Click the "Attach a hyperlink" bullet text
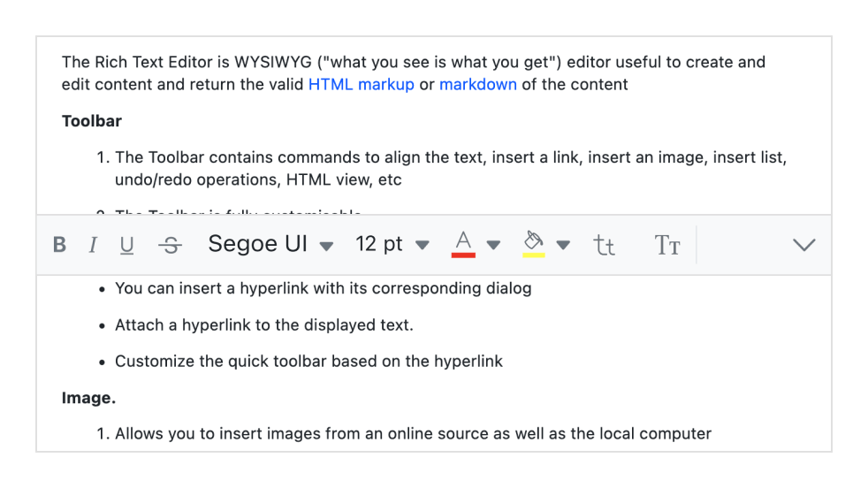 263,325
